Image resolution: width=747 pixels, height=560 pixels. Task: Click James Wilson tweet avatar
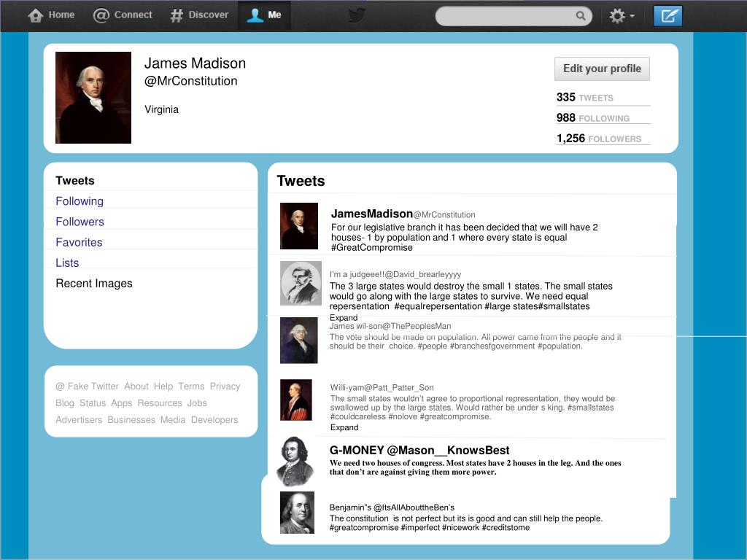point(298,341)
